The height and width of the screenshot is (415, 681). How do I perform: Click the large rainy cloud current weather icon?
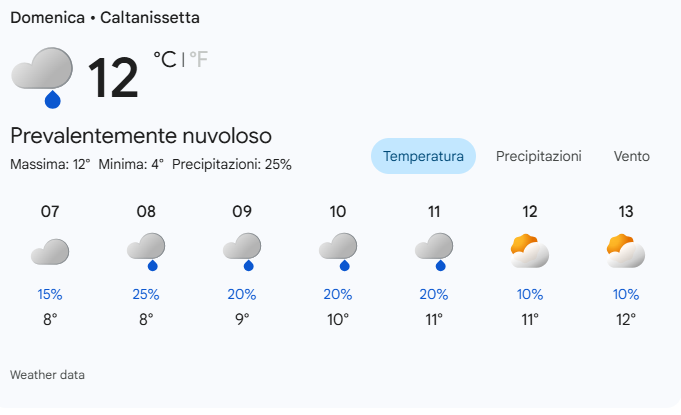pyautogui.click(x=43, y=76)
